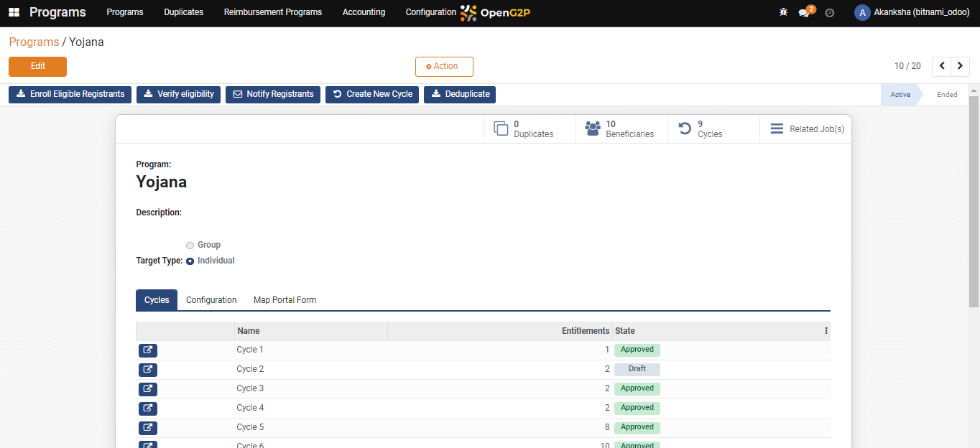Screen dimensions: 980x448
Task: Click the Cycles refresh icon
Action: coord(685,129)
